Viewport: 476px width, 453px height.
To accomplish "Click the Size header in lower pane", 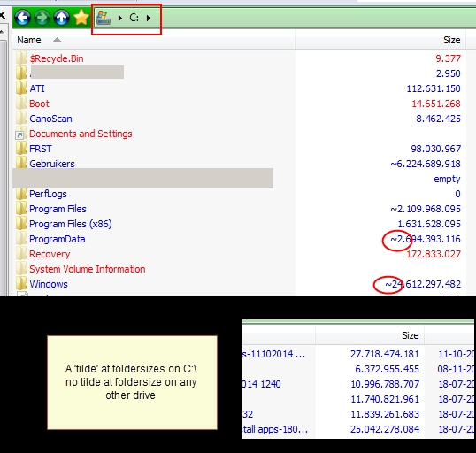I will [x=411, y=335].
